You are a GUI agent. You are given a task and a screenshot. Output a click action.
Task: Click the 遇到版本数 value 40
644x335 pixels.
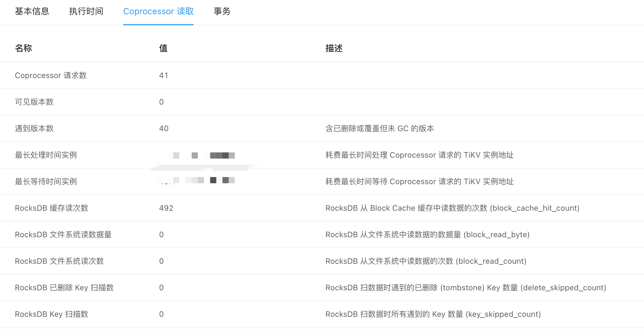(x=164, y=128)
